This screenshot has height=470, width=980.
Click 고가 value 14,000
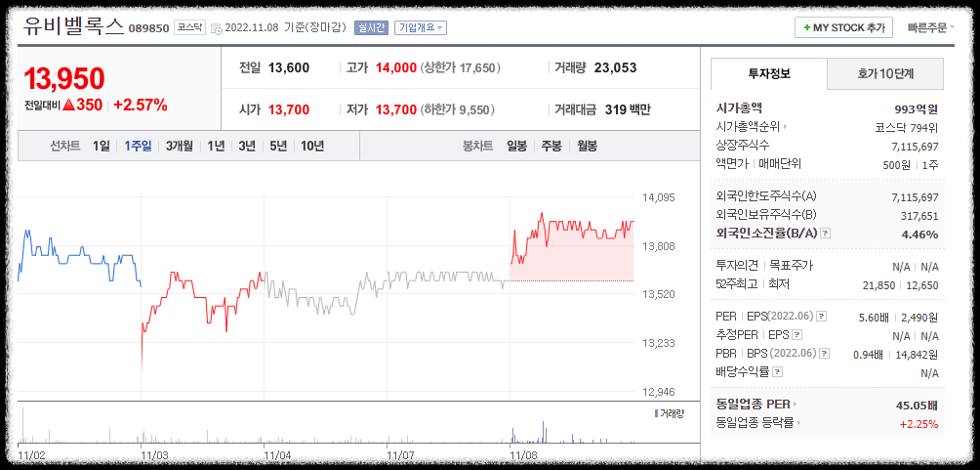(x=396, y=67)
